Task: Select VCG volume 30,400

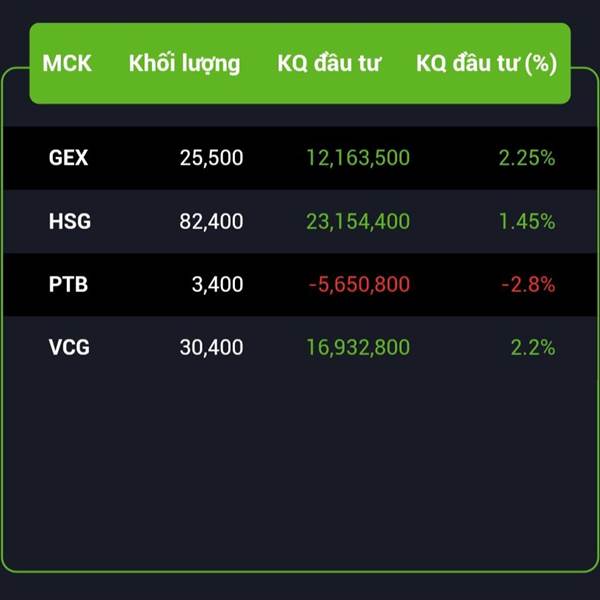Action: [x=211, y=348]
